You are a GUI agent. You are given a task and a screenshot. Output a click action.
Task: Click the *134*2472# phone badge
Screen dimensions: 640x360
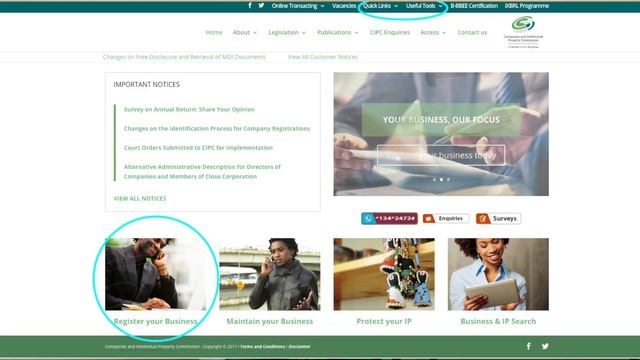pyautogui.click(x=389, y=218)
